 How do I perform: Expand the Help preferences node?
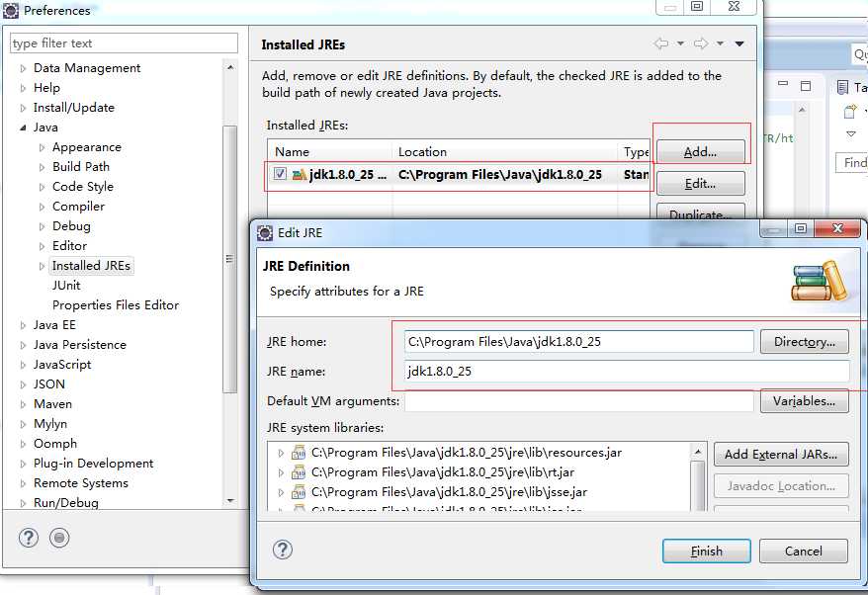[x=23, y=88]
